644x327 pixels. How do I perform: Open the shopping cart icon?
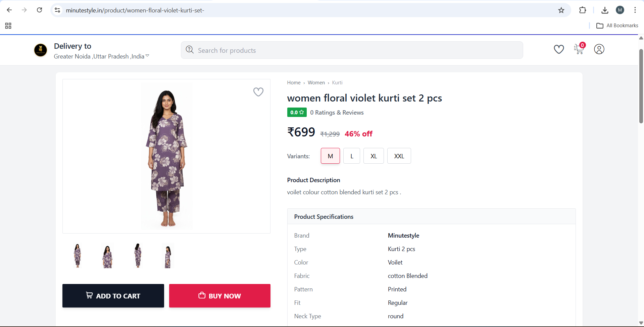point(579,49)
